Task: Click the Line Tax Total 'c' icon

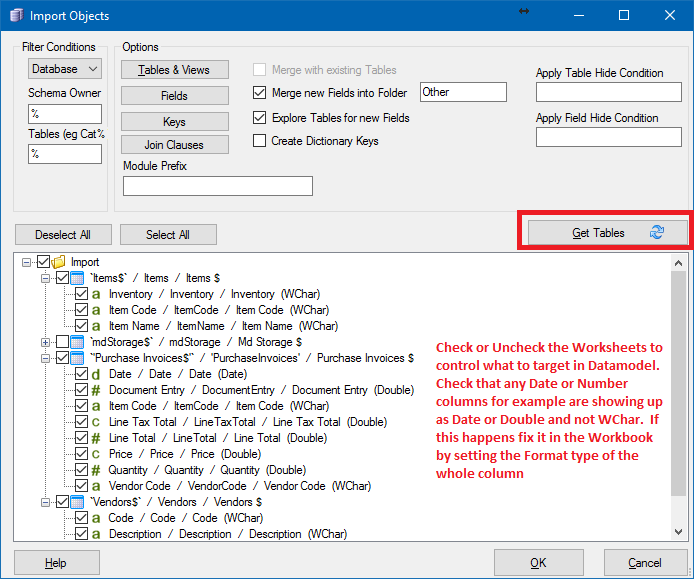Action: coord(96,422)
